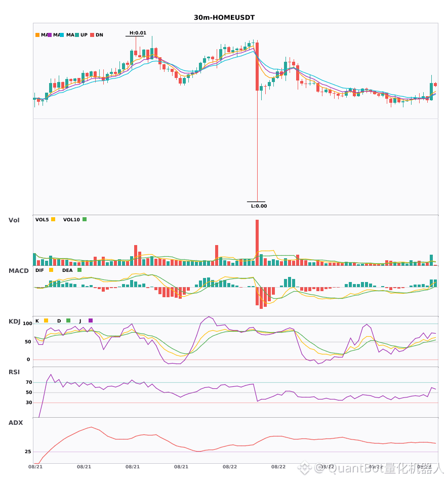Click the red DN legend swatch
The image size is (448, 481).
(x=92, y=35)
